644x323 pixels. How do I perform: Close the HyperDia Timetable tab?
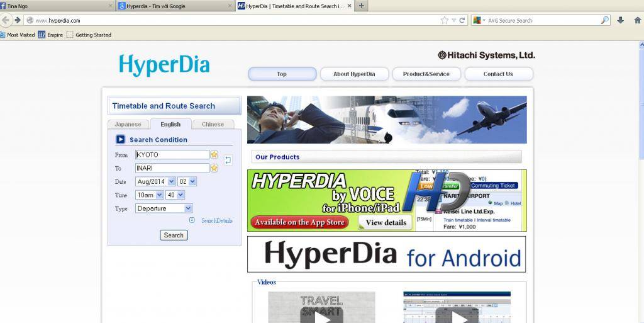(350, 6)
